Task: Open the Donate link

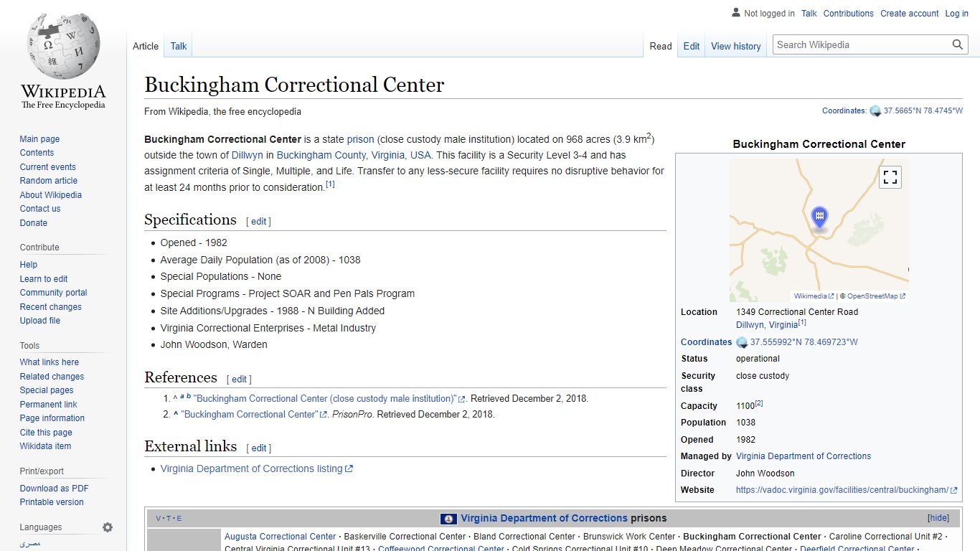Action: click(34, 223)
